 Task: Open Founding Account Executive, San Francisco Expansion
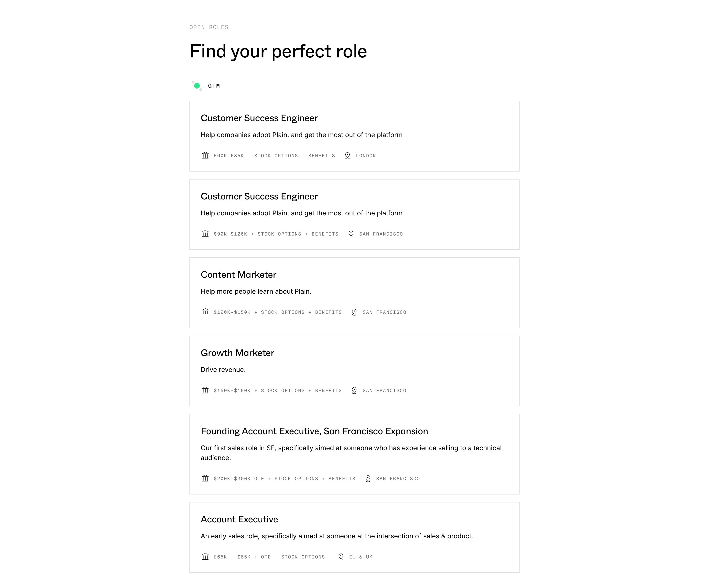click(314, 431)
